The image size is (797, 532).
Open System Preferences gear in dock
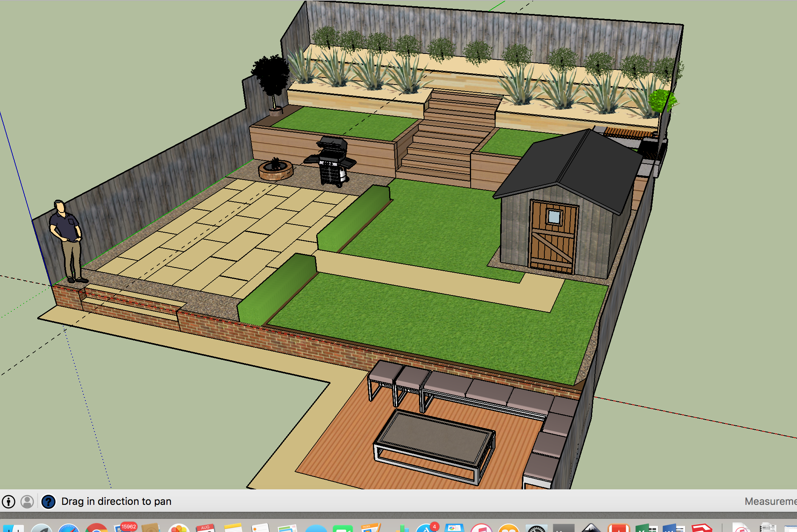(536, 529)
